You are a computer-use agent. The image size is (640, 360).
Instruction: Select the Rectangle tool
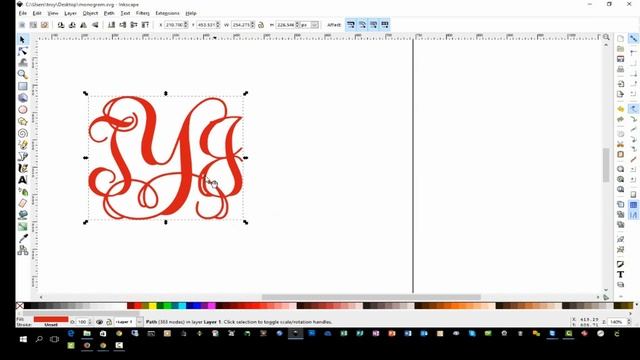click(x=22, y=86)
